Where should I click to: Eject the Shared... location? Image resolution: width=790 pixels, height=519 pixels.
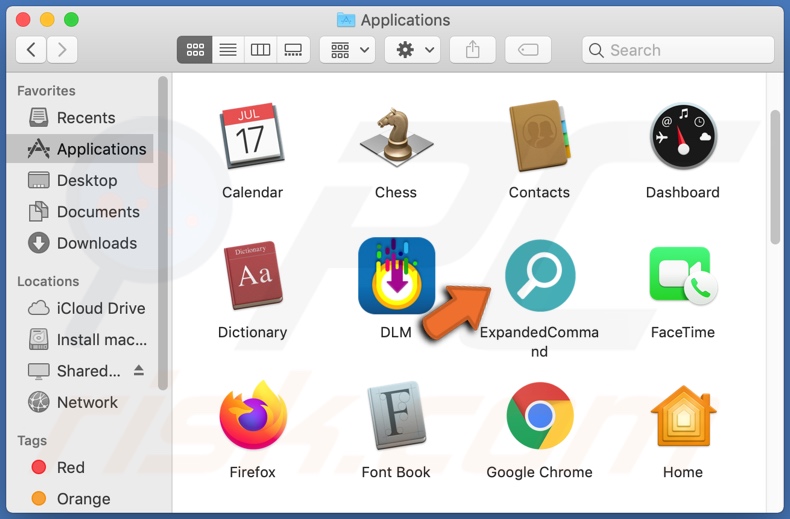point(139,371)
